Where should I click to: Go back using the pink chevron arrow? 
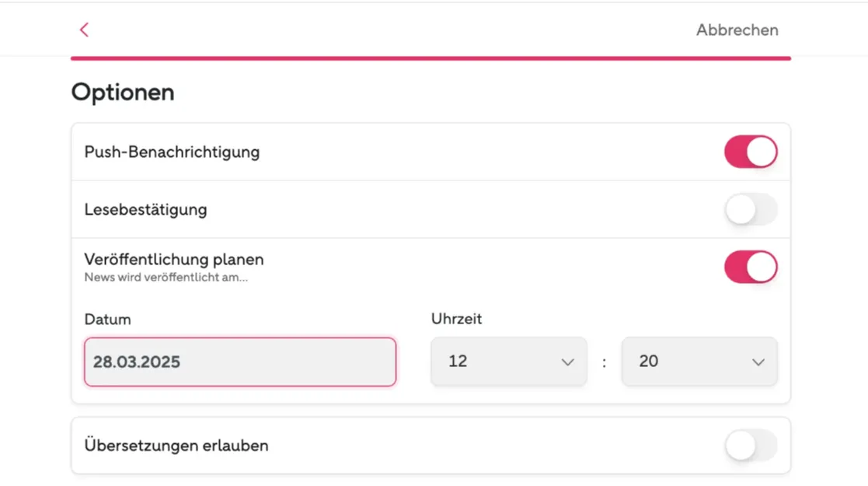[x=84, y=30]
